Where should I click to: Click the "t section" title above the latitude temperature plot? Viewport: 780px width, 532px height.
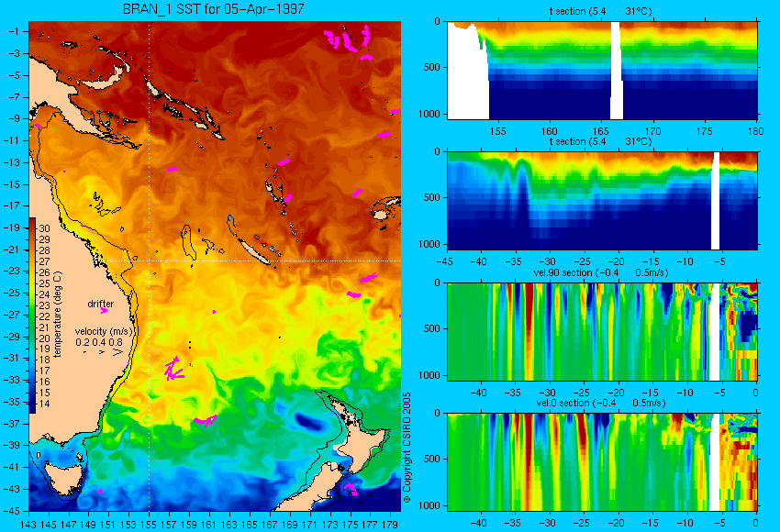[x=600, y=141]
